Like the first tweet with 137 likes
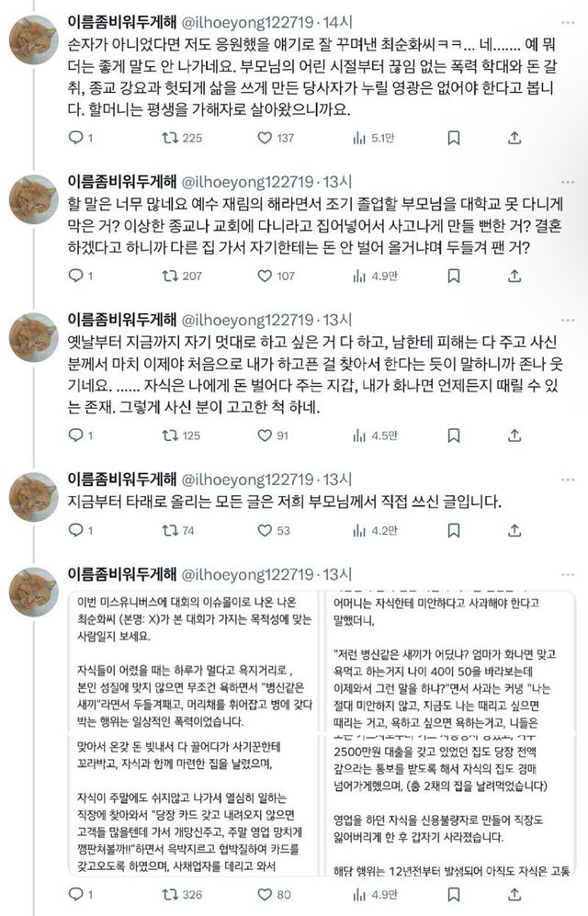Screen dimensions: 588x916 265,138
